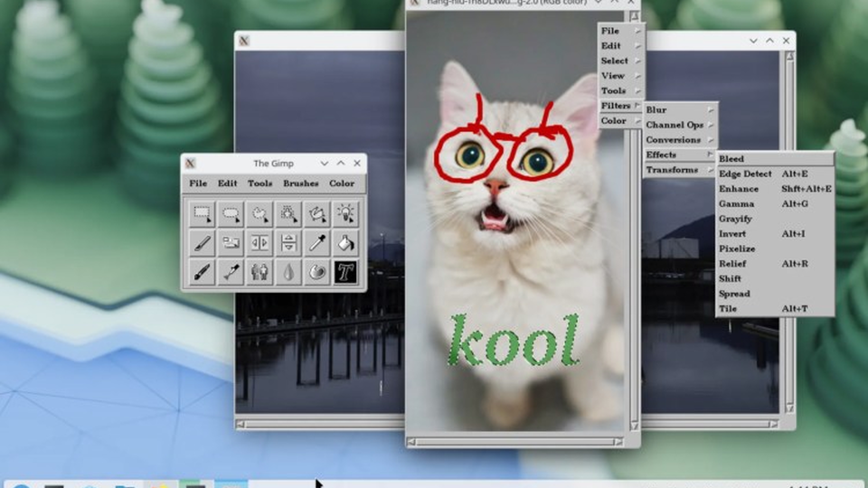Open the X window menu of The Gimp toolbox
Viewport: 868px width, 488px height.
(191, 164)
